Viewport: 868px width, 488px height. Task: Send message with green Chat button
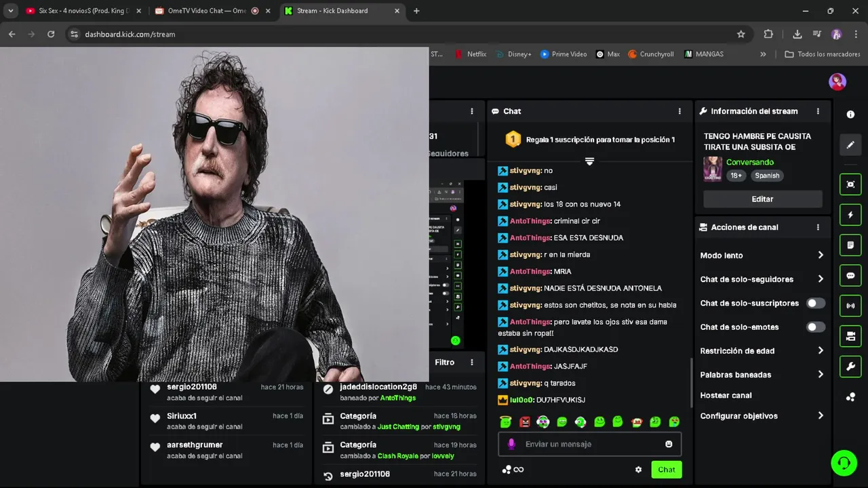coord(666,470)
